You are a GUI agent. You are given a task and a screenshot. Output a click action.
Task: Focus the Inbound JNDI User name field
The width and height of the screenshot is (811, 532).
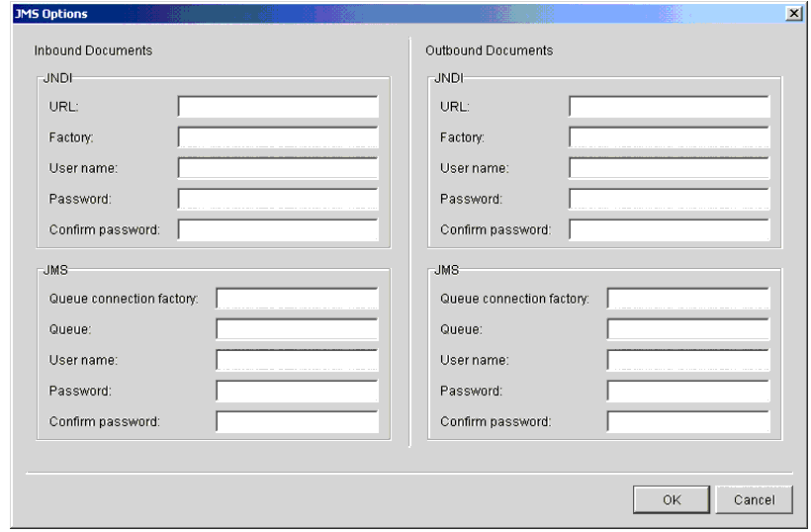(278, 168)
